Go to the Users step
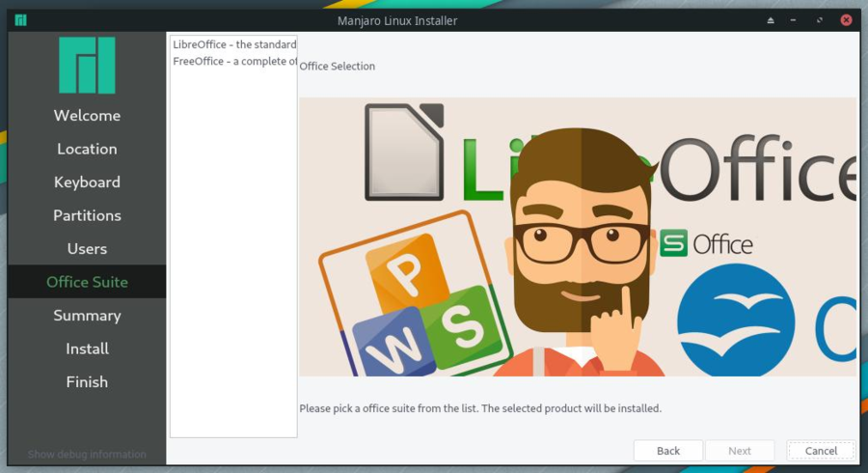The height and width of the screenshot is (473, 868). [87, 248]
